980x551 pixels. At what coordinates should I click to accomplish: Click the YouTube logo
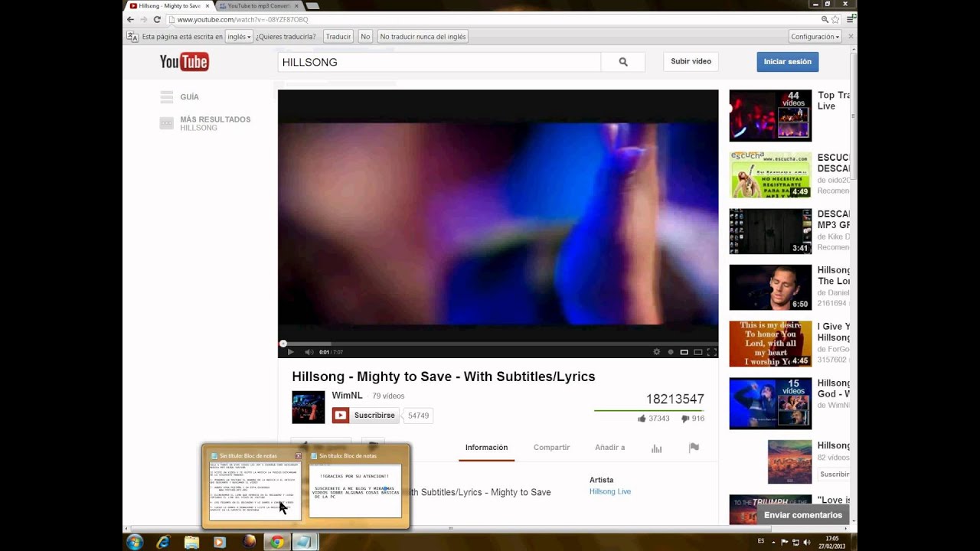[184, 62]
